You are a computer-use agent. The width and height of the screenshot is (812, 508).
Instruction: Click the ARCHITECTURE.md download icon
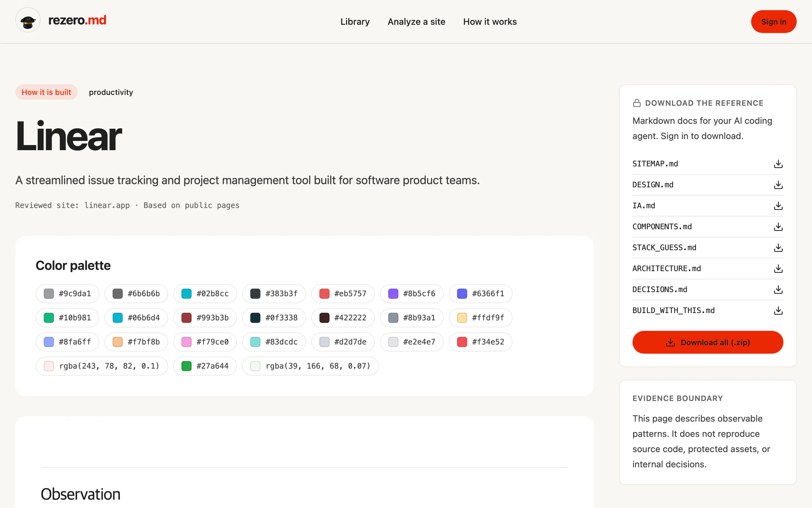pyautogui.click(x=778, y=269)
